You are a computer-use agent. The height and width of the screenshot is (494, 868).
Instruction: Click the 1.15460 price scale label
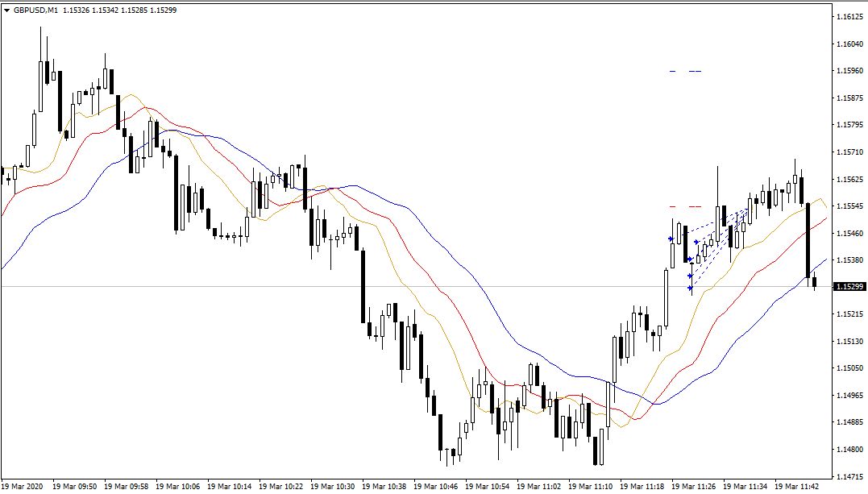coord(849,233)
